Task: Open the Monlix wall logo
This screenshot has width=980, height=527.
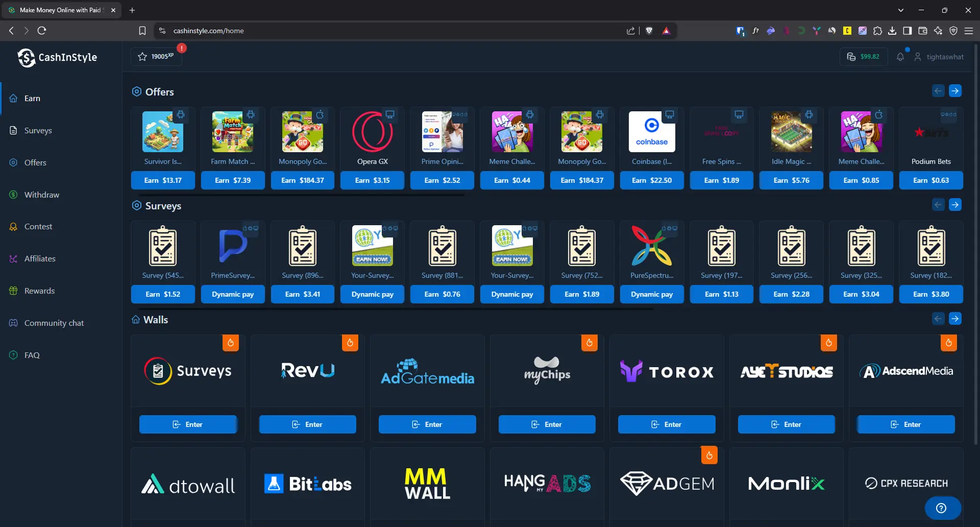Action: pyautogui.click(x=787, y=484)
